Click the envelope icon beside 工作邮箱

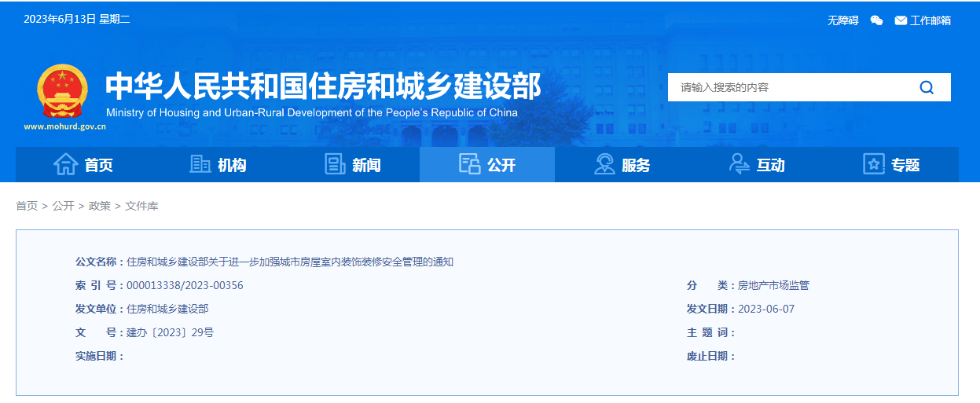(901, 20)
